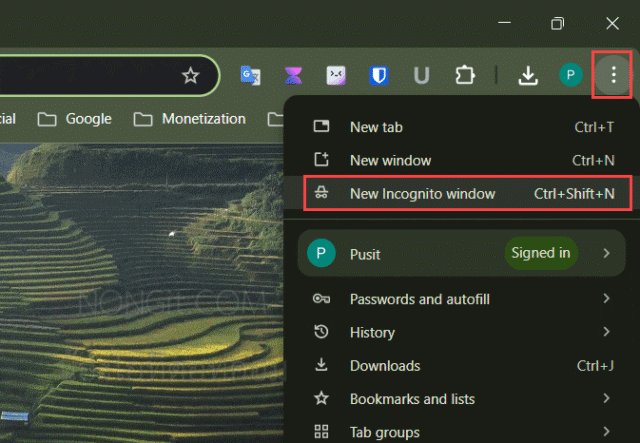This screenshot has width=640, height=443.
Task: Click the New tab icon in menu
Action: pyautogui.click(x=321, y=127)
